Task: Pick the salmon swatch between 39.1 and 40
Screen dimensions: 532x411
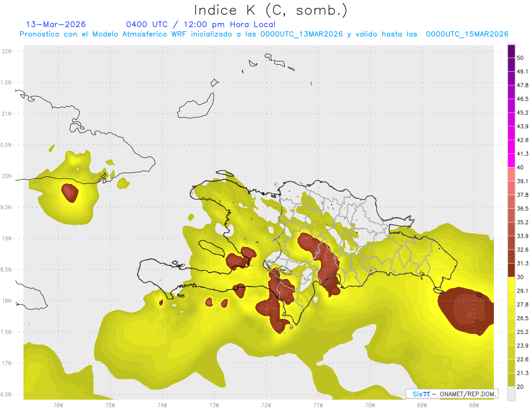Action: pos(511,174)
